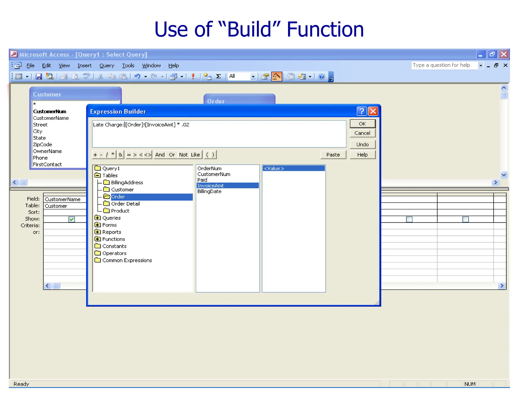Open the New Object dropdown arrow

tap(310, 77)
